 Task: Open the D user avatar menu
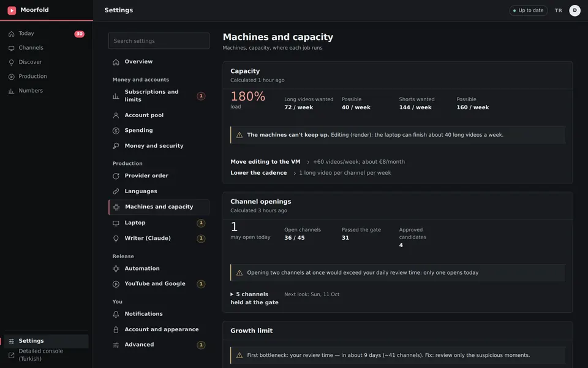575,10
